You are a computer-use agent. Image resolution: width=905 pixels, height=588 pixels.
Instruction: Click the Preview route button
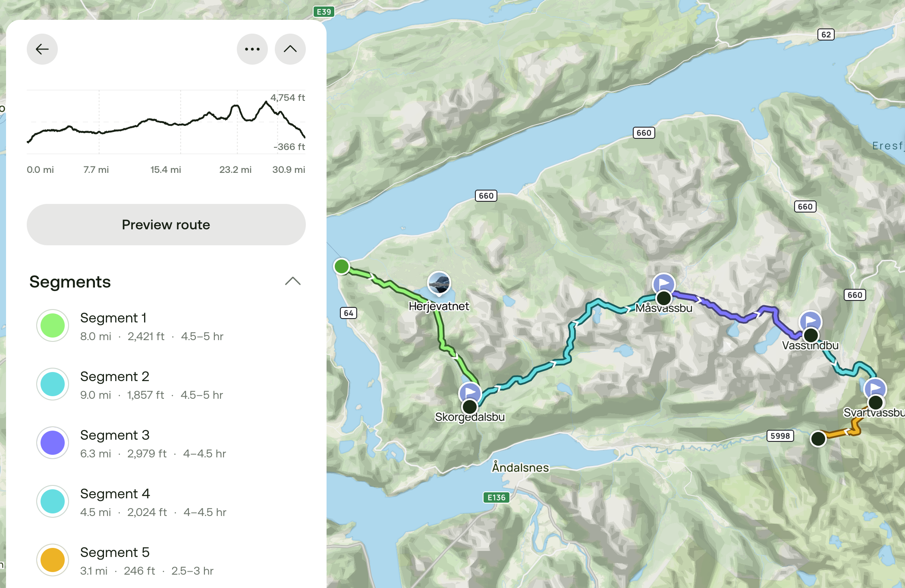(x=166, y=225)
